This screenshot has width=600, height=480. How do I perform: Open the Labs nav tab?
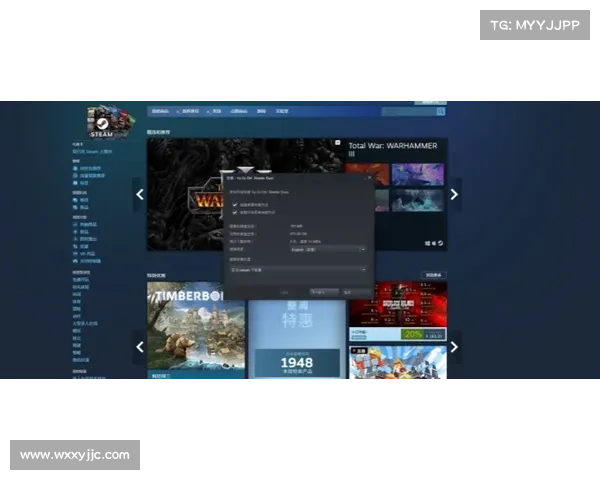coord(282,111)
